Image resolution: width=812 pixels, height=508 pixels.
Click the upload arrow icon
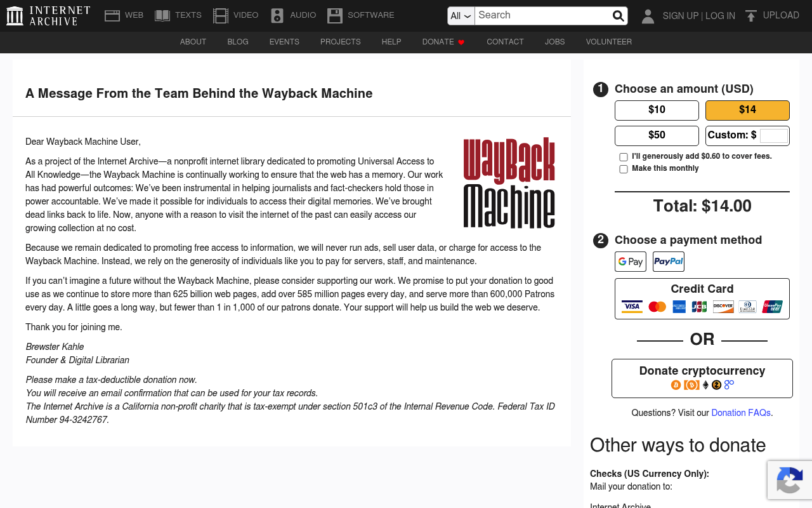[x=751, y=16]
